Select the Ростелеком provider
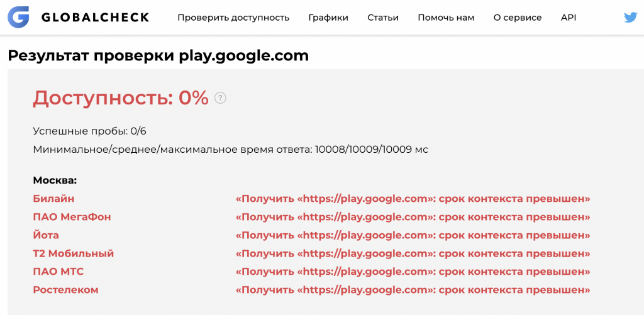 [x=65, y=290]
